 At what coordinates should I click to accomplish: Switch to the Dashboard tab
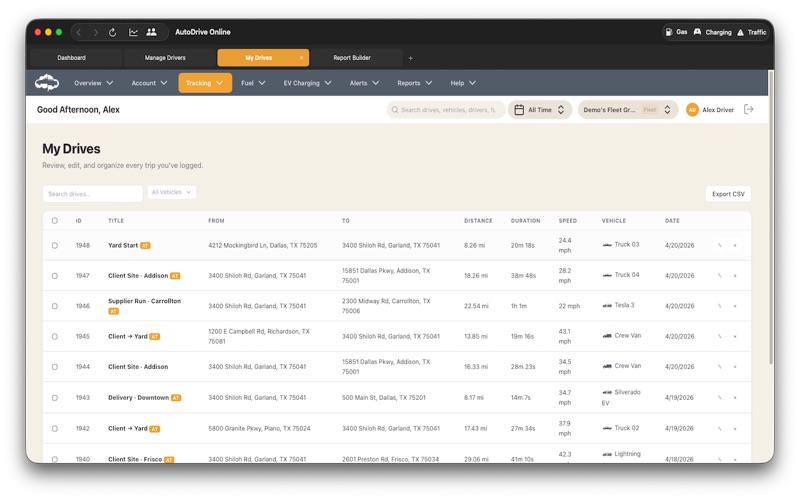pos(76,58)
